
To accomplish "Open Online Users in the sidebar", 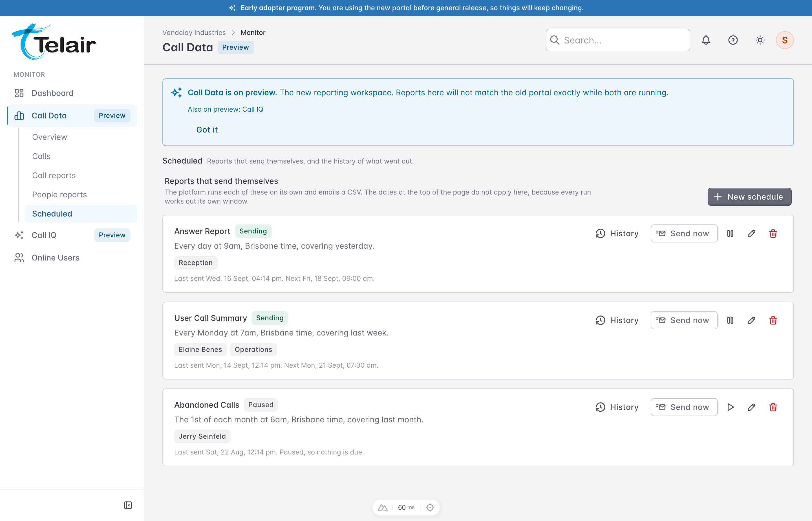I will point(72,258).
